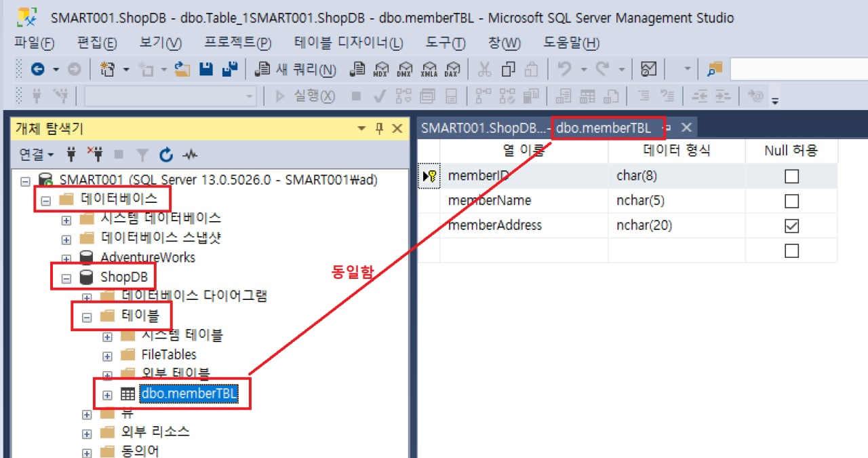This screenshot has height=458, width=868.
Task: Click the Activity Monitor toolbar icon
Action: click(649, 69)
